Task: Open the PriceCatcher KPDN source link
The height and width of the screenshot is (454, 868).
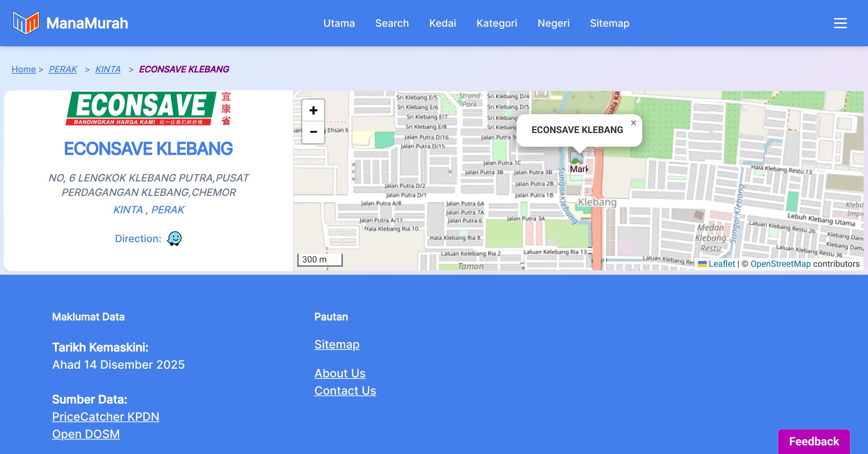Action: 106,416
